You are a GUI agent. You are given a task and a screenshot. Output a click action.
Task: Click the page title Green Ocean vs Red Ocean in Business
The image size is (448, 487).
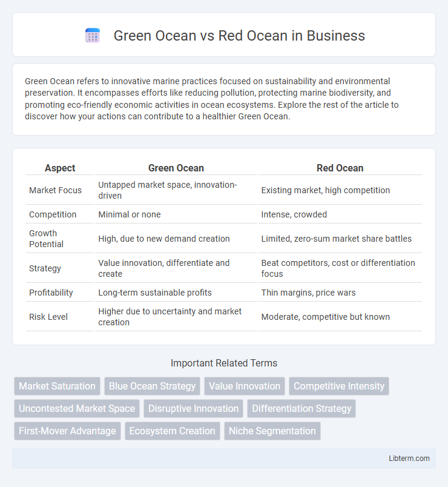tap(239, 35)
